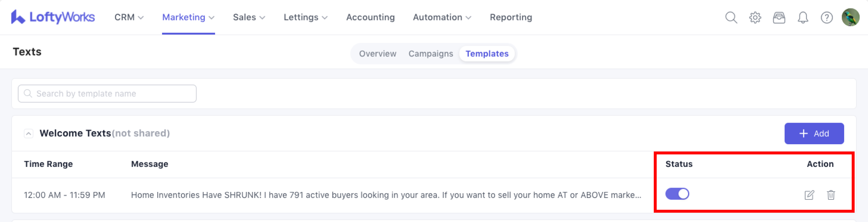
Task: Click the Add button for Welcome Texts
Action: [814, 134]
